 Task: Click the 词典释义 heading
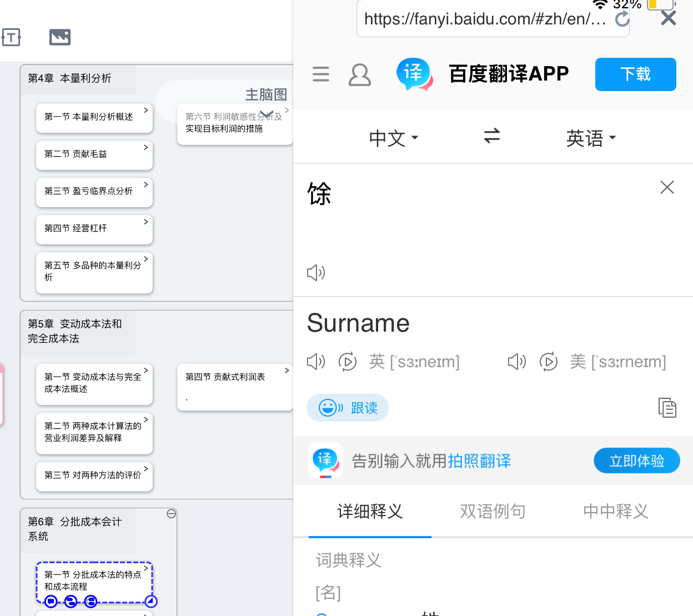[349, 560]
